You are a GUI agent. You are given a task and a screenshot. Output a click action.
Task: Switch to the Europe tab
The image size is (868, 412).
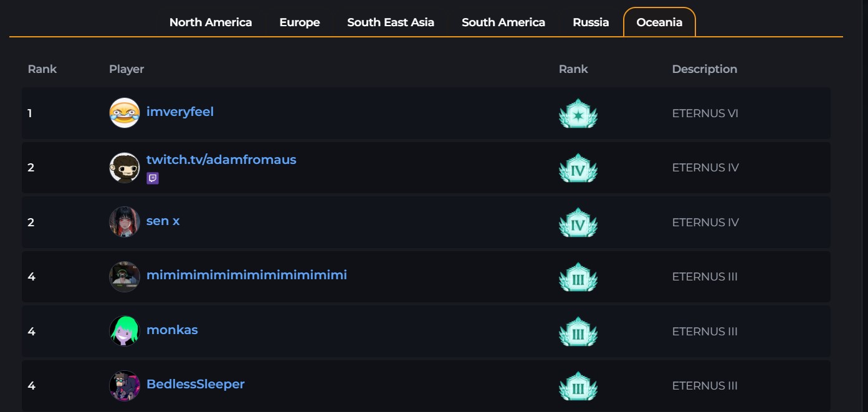click(300, 22)
